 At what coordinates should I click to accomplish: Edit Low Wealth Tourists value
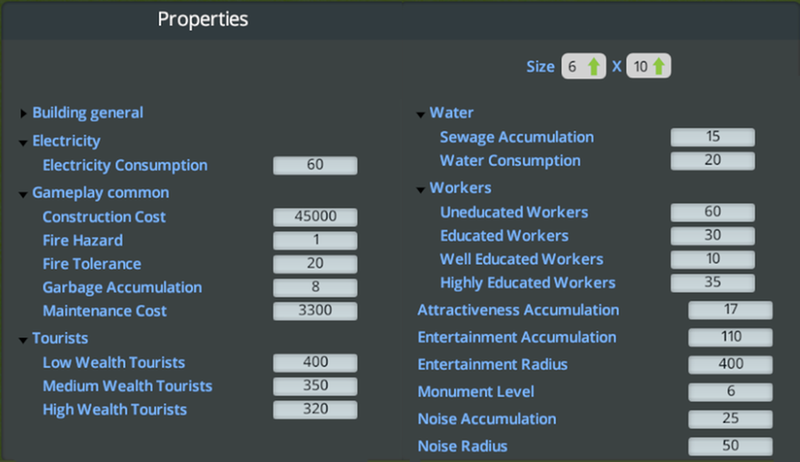click(x=314, y=362)
